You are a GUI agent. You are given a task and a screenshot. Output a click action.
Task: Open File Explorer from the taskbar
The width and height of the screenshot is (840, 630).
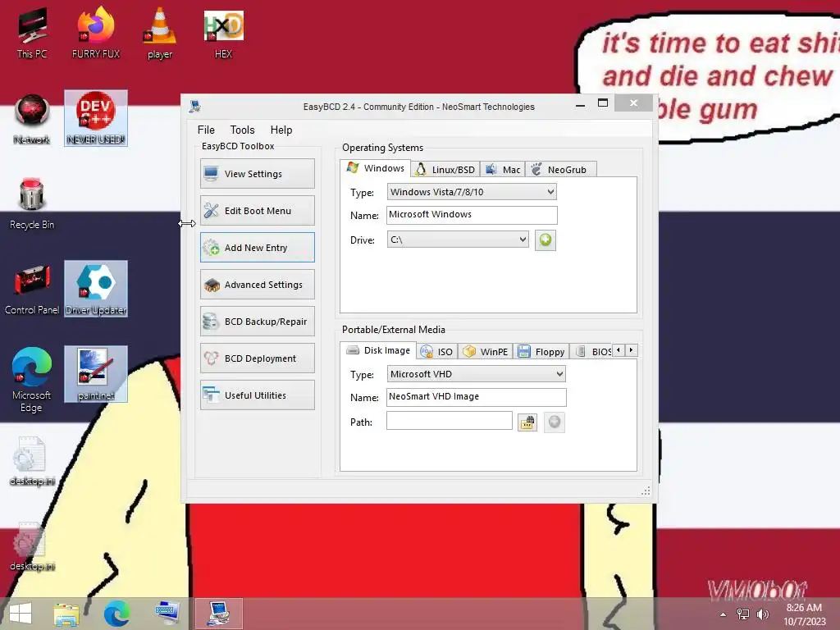pos(66,614)
